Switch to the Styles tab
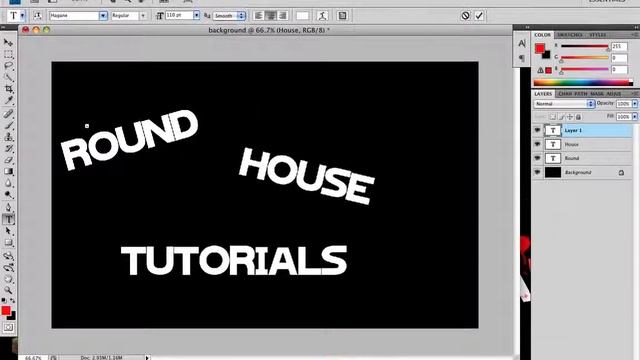The width and height of the screenshot is (640, 360). tap(598, 35)
